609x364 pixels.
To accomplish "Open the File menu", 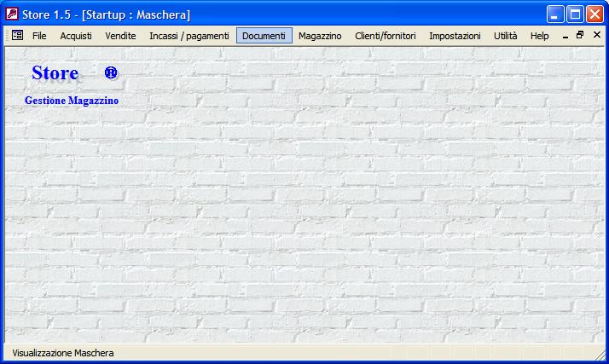I will pos(39,36).
